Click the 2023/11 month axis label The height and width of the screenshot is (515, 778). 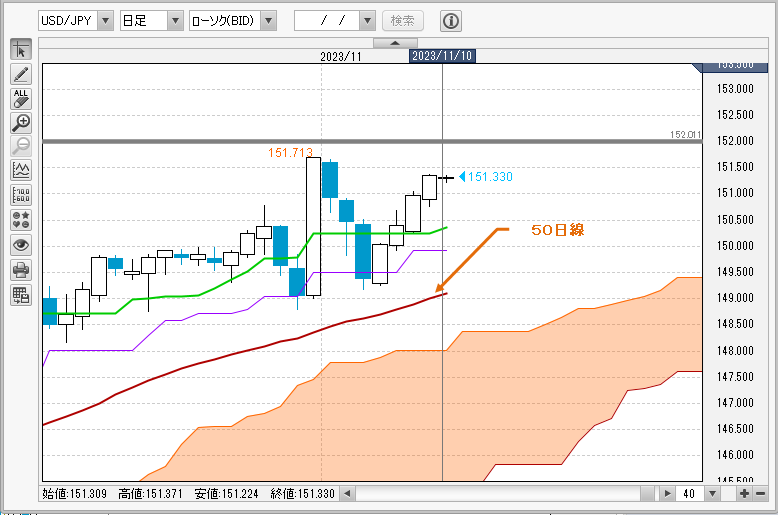tap(341, 57)
